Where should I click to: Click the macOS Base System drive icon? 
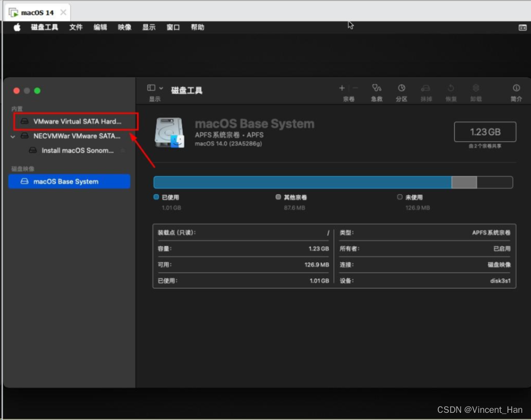click(x=169, y=132)
